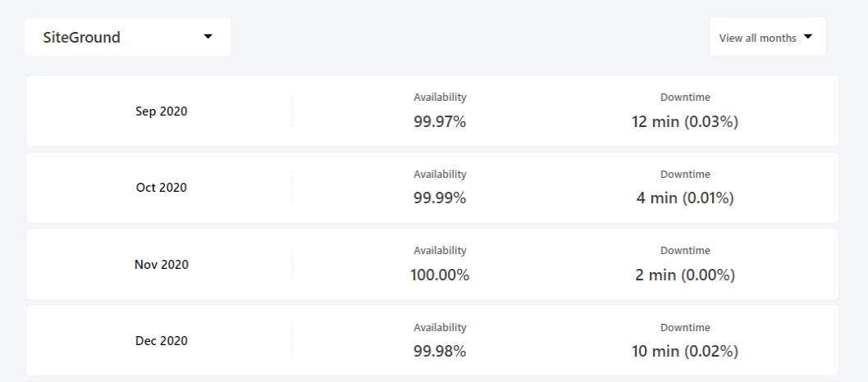This screenshot has width=868, height=382.
Task: Click the 99.99% availability value
Action: [x=440, y=198]
